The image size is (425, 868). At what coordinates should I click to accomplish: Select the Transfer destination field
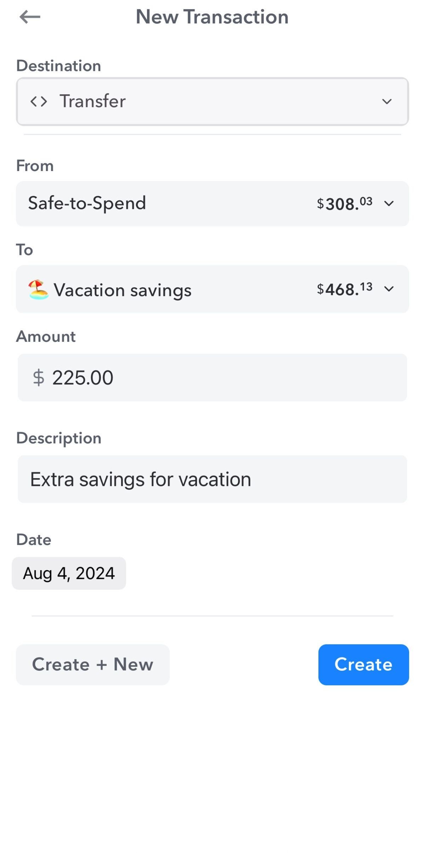(212, 102)
